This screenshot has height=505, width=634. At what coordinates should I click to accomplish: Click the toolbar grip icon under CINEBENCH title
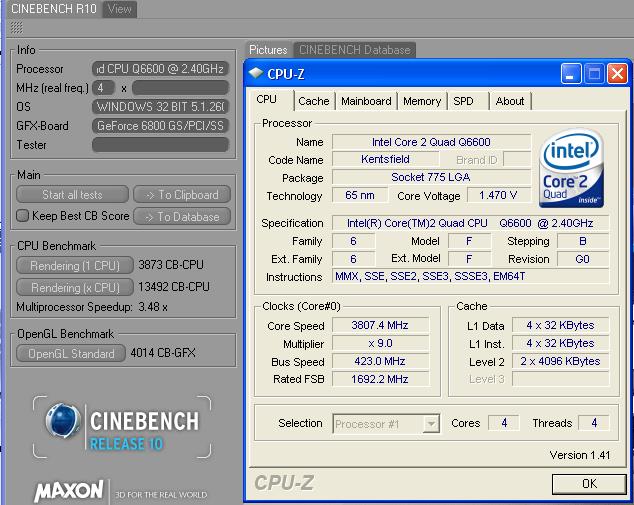[16, 27]
